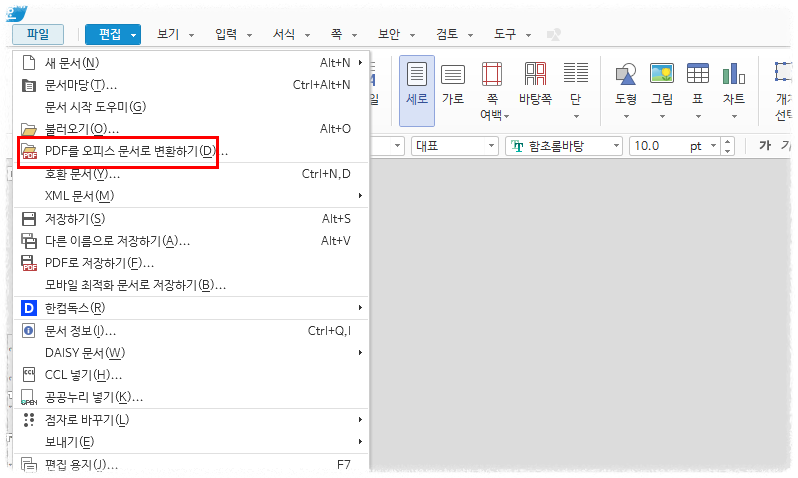
Task: Choose 모바일 최적화 문서로 저장하기(B)...
Action: click(x=191, y=285)
